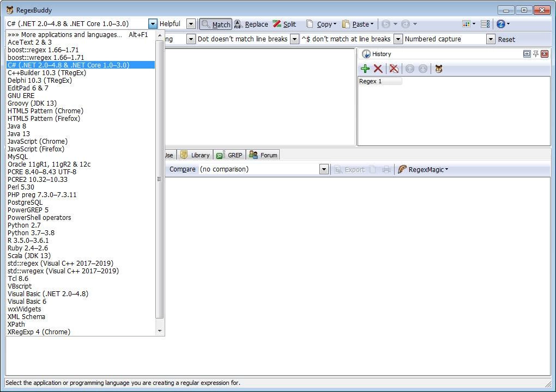The height and width of the screenshot is (392, 556).
Task: Expand the Compare (no comparison) dropdown
Action: coord(323,169)
